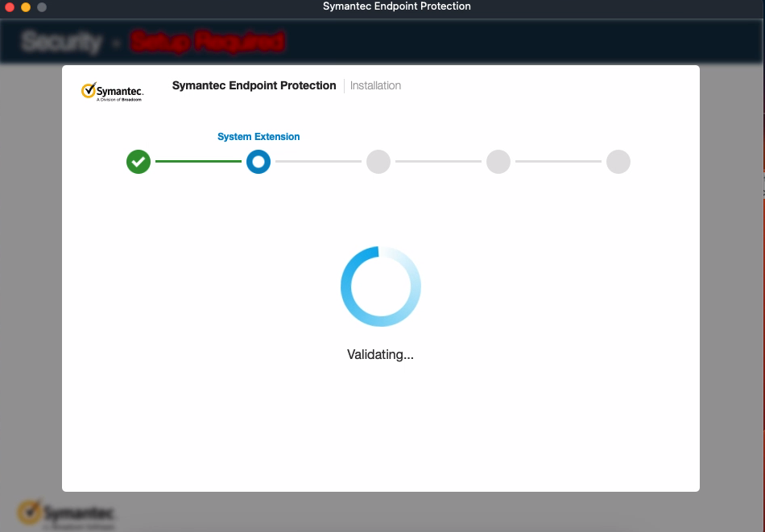Close the Symantec Endpoint Protection window
The image size is (765, 532).
10,6
